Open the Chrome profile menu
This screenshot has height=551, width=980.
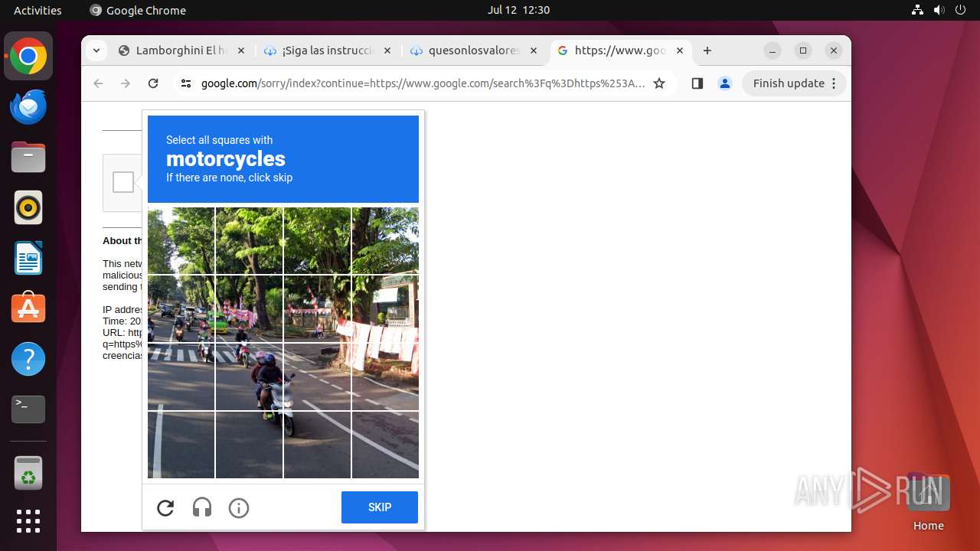coord(725,83)
